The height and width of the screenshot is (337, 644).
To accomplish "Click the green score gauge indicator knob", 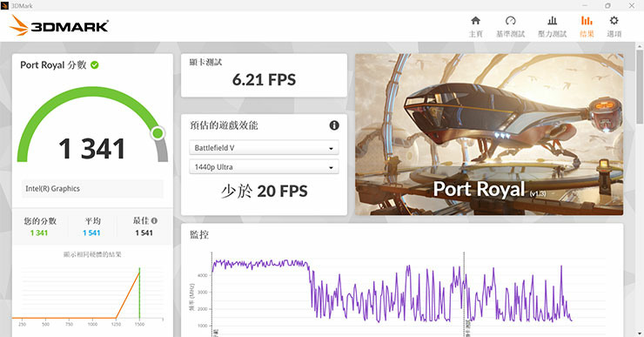I will [x=158, y=133].
